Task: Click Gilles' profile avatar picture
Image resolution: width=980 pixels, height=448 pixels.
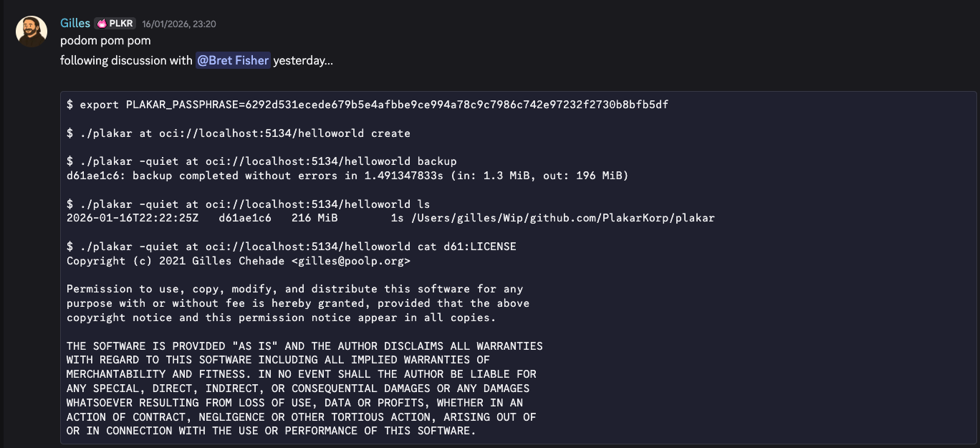Action: [32, 32]
